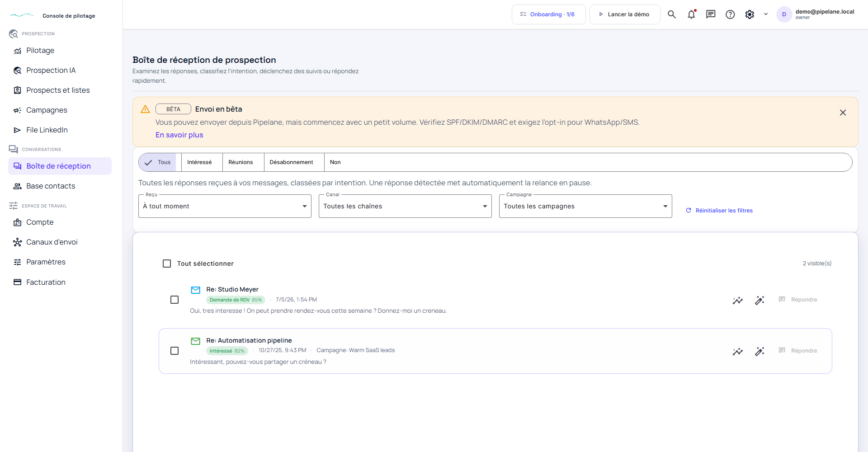Open the chat messages icon in header
Screen dimensions: 868x452
711,14
